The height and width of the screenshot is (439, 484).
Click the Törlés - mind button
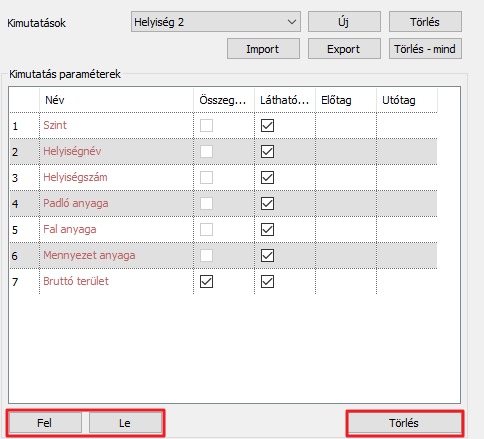425,49
